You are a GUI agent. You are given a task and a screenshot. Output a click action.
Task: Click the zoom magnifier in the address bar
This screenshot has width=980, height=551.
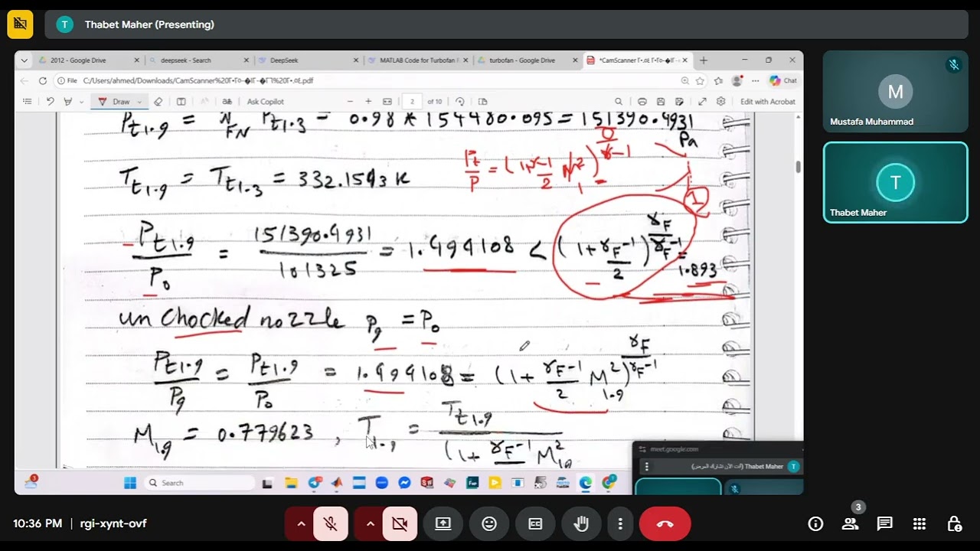click(x=685, y=80)
